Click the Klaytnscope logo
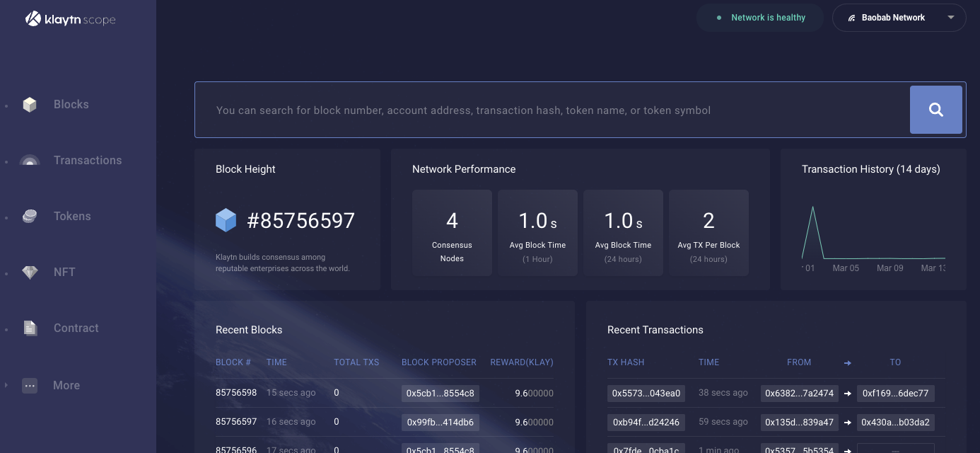980x453 pixels. (71, 19)
